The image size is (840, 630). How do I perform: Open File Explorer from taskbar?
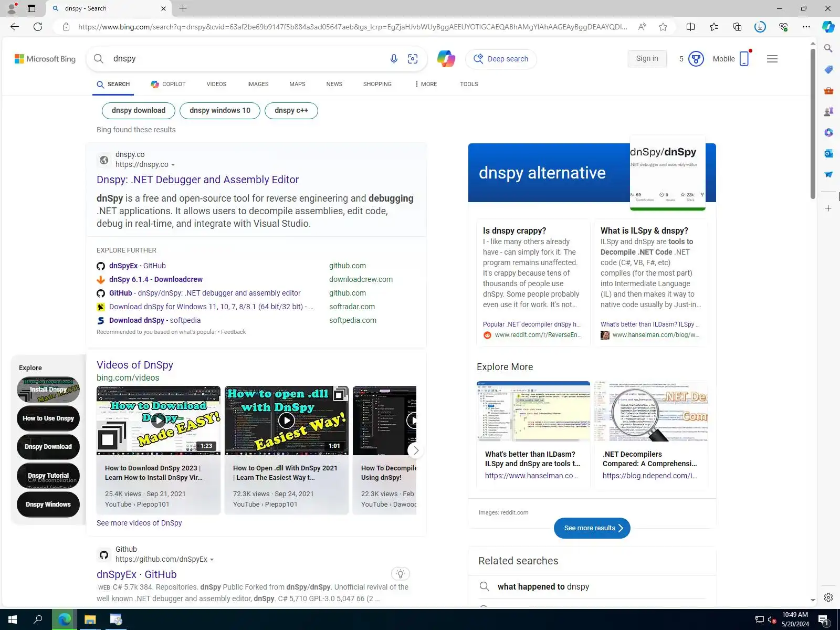pyautogui.click(x=90, y=619)
